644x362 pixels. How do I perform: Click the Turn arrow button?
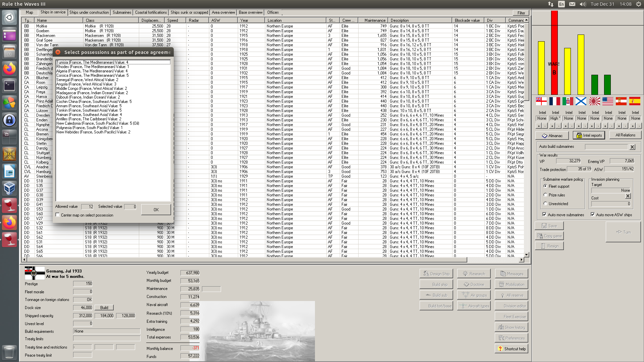[x=623, y=232]
